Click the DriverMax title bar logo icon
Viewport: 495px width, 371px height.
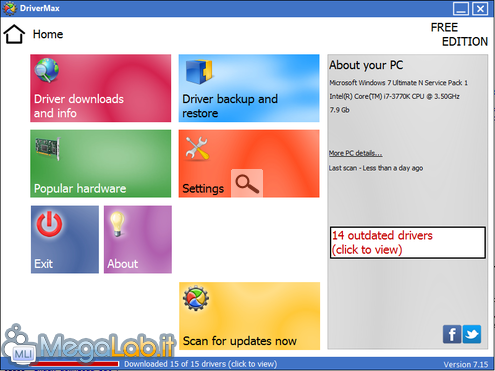pyautogui.click(x=9, y=8)
